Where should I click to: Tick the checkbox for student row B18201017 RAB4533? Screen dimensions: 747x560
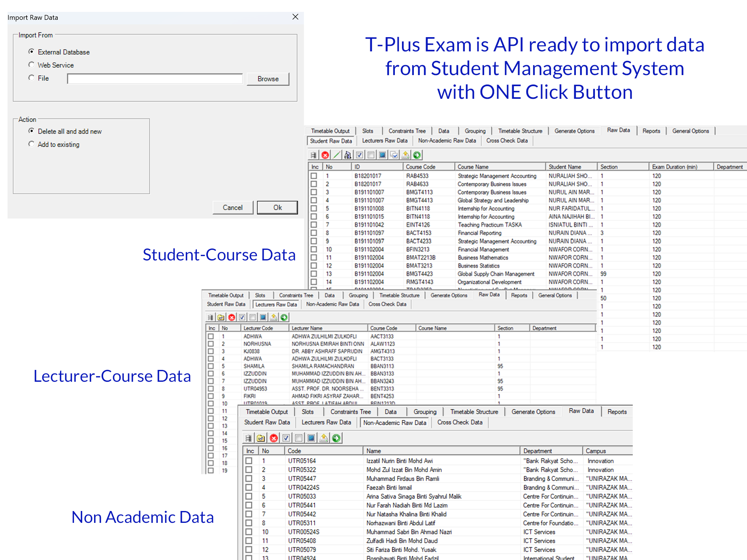click(314, 176)
